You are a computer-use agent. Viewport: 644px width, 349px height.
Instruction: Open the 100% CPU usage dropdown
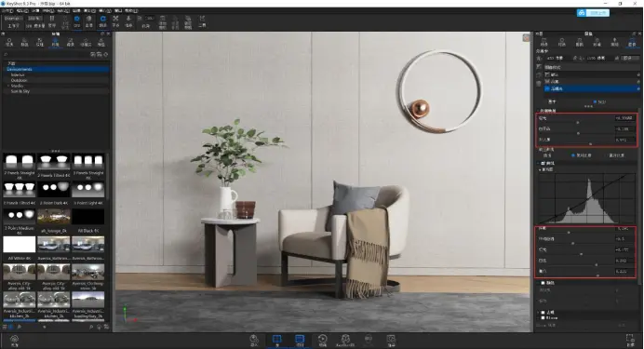pos(35,18)
